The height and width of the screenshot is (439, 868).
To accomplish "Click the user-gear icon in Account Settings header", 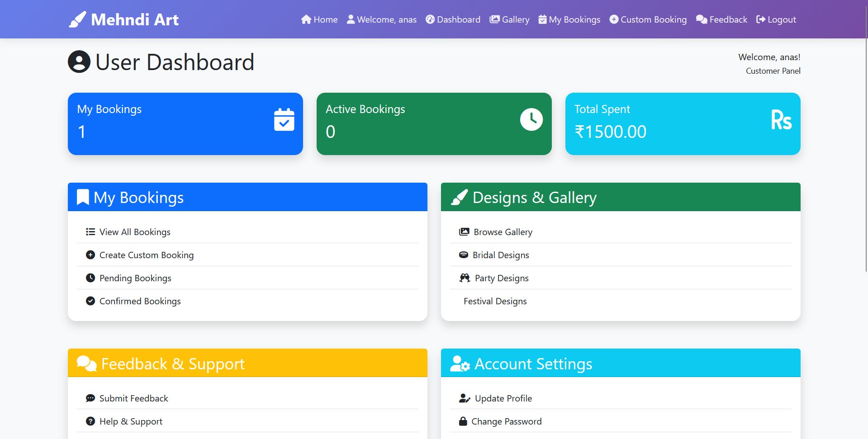I will click(459, 363).
